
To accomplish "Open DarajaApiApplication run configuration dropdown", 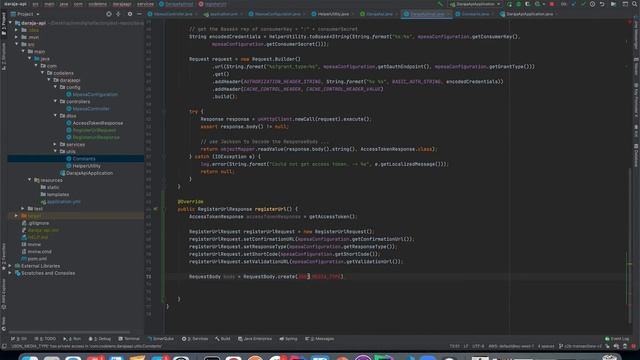I will click(x=475, y=4).
